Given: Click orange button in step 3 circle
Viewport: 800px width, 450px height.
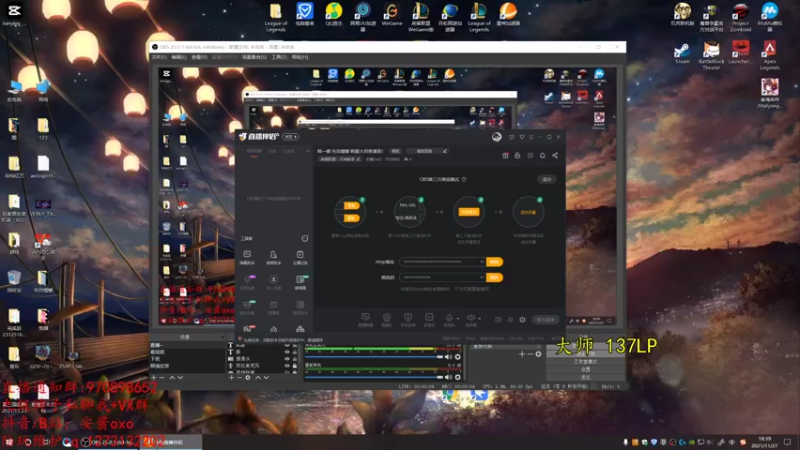Looking at the screenshot, I should click(469, 212).
